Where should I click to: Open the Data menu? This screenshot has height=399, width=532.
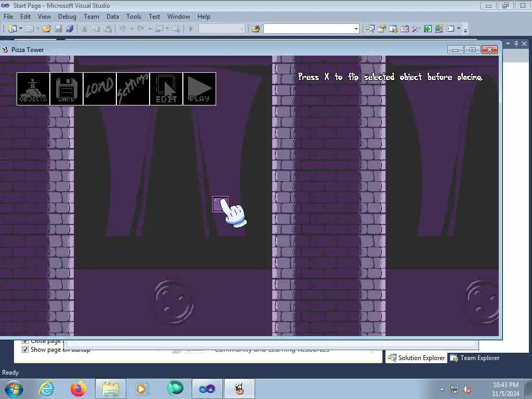113,16
